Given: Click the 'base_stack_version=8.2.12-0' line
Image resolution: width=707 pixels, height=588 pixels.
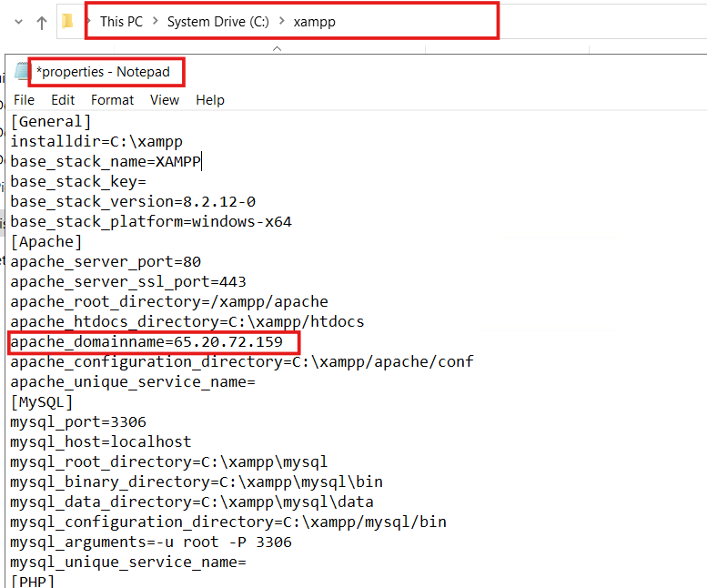Looking at the screenshot, I should coord(133,201).
